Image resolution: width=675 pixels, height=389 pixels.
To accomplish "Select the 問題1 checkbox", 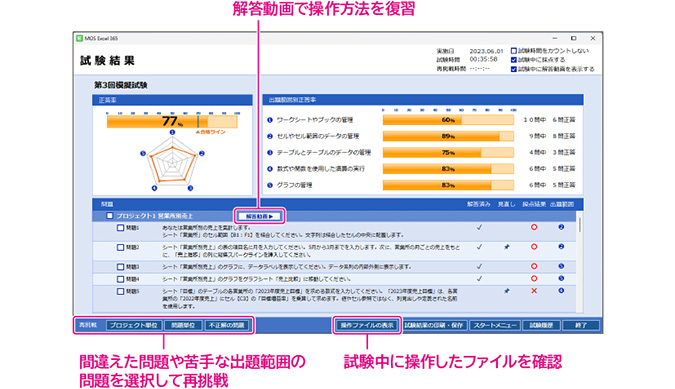I will 121,228.
